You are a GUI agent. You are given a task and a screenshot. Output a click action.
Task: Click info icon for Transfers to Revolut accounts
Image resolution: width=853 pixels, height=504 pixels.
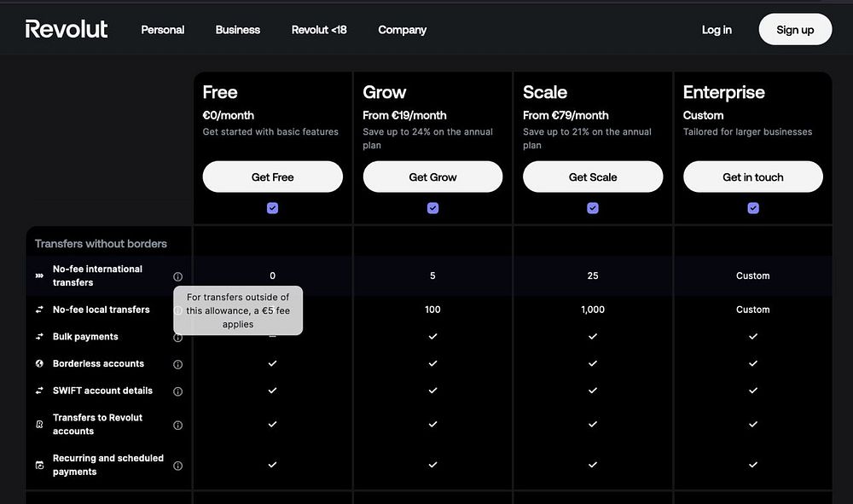coord(177,425)
